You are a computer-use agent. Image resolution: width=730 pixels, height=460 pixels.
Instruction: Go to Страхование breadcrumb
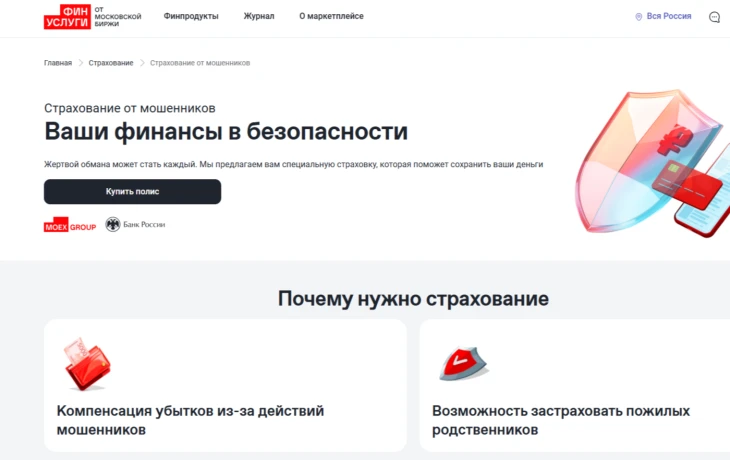pos(111,63)
